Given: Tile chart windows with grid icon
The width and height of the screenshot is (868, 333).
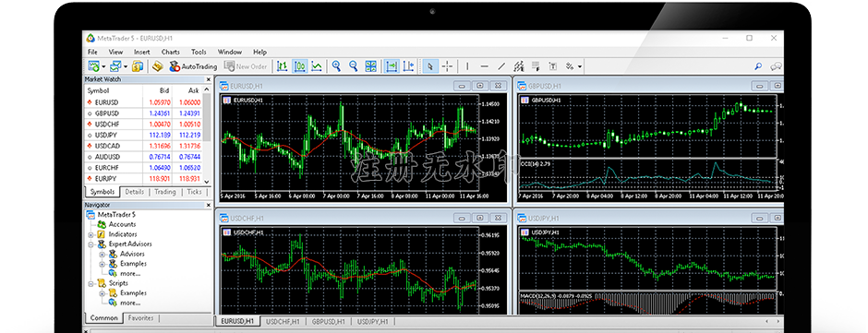Looking at the screenshot, I should point(371,66).
